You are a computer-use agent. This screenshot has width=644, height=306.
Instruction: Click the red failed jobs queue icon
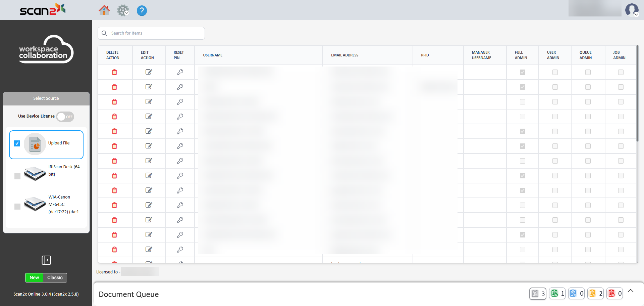click(x=612, y=293)
